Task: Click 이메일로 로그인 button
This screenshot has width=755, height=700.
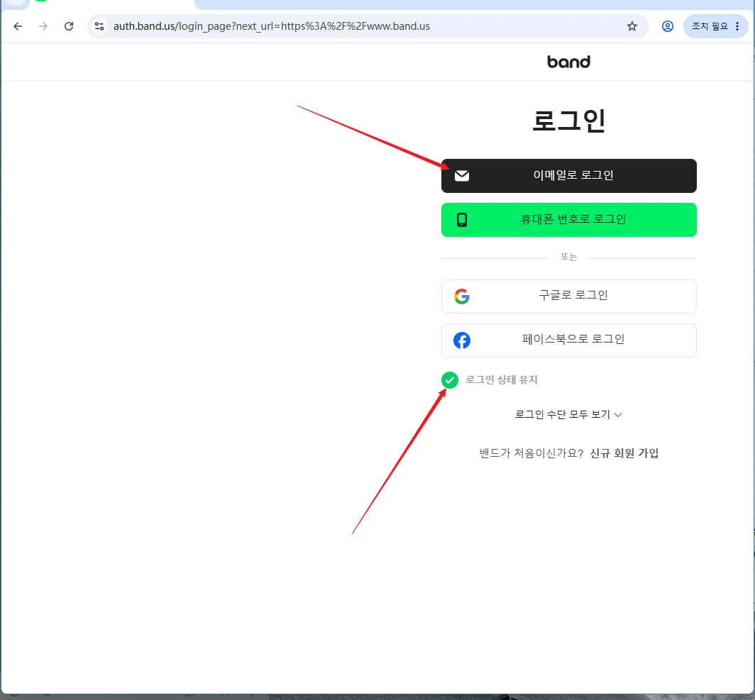Action: click(568, 176)
